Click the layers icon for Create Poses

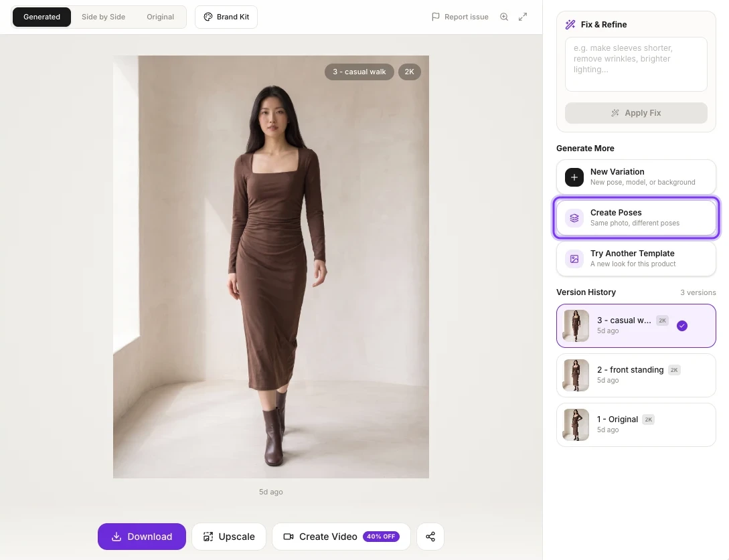(574, 218)
